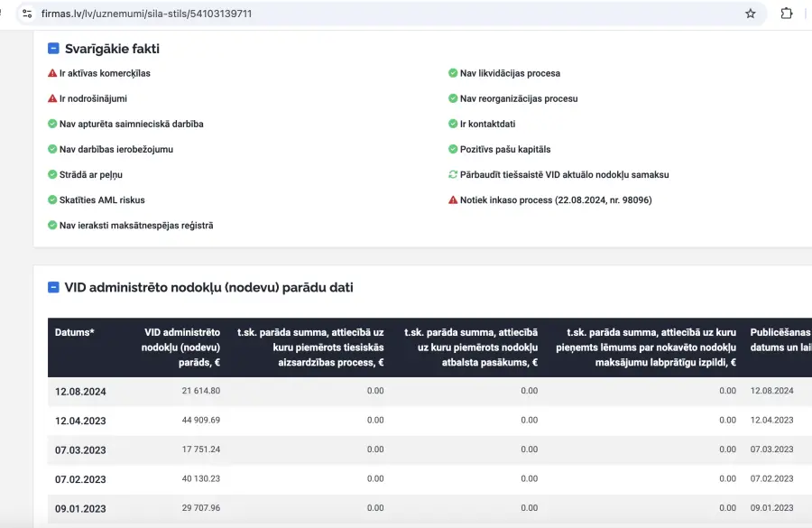
Task: Collapse the Svarīgākie fakti section
Action: (x=53, y=49)
